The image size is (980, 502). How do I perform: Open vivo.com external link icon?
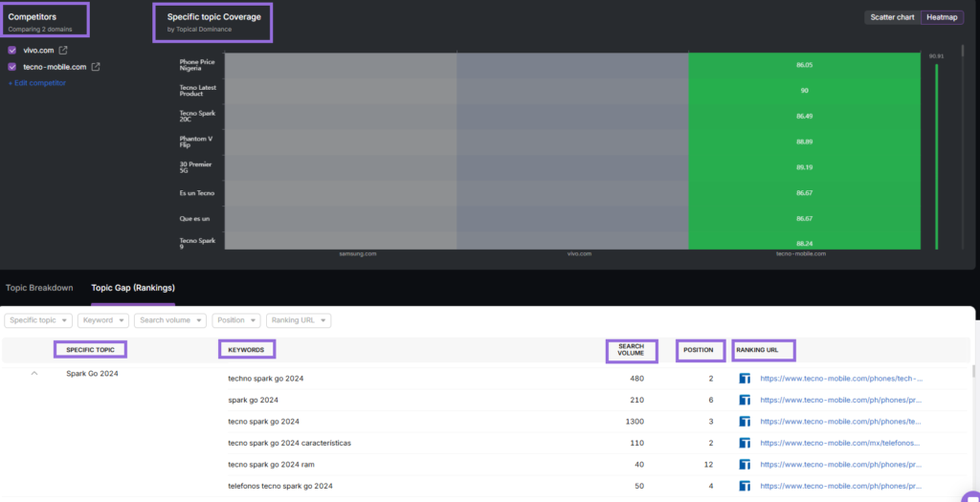point(62,51)
